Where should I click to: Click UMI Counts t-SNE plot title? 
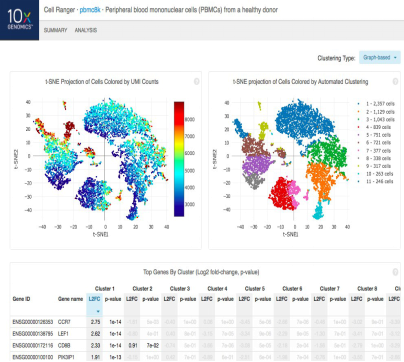click(102, 82)
